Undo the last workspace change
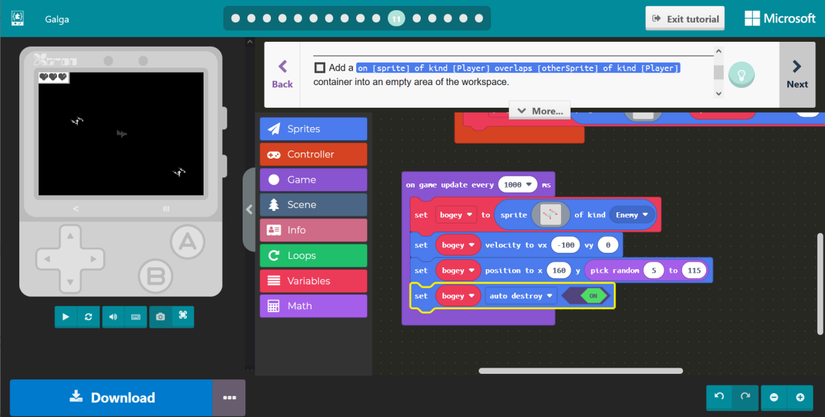Screen dimensions: 825x417 [x=719, y=398]
